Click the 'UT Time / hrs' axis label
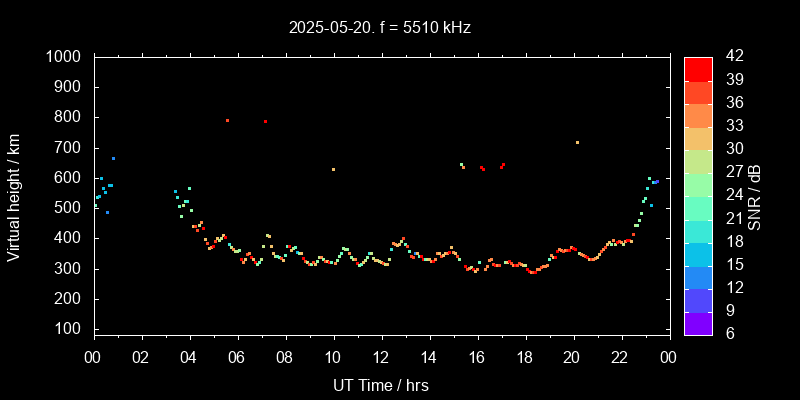 (x=381, y=384)
